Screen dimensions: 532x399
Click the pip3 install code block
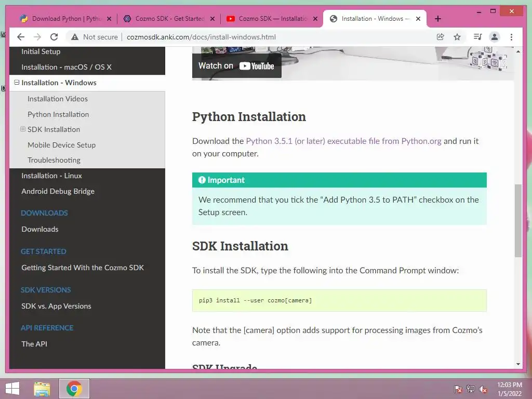(x=339, y=300)
